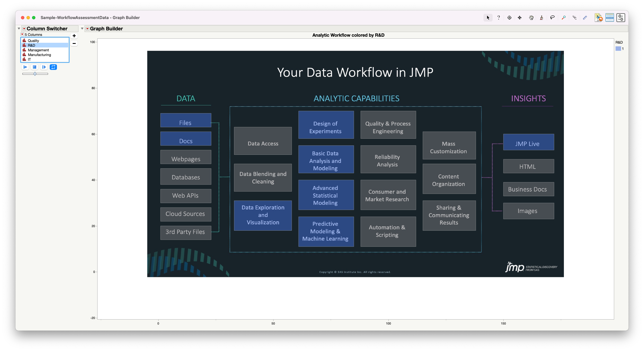Open Graph Builder red triangle menu
The image size is (644, 351).
(88, 29)
